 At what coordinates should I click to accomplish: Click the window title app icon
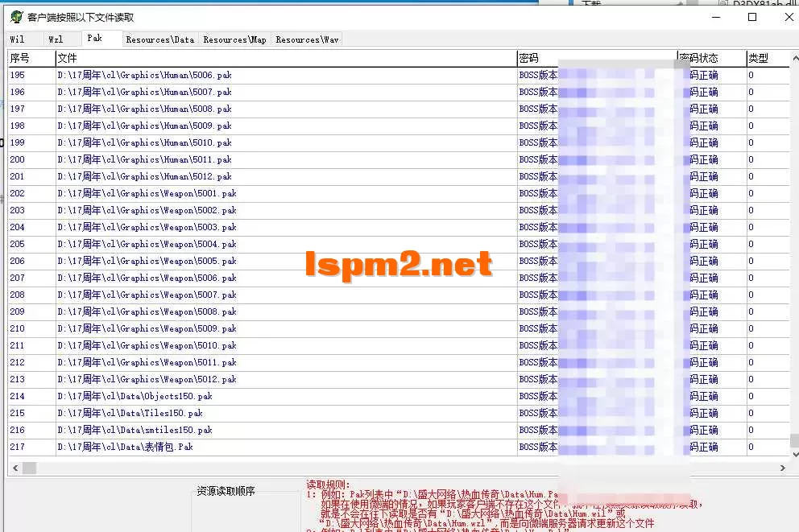click(17, 17)
